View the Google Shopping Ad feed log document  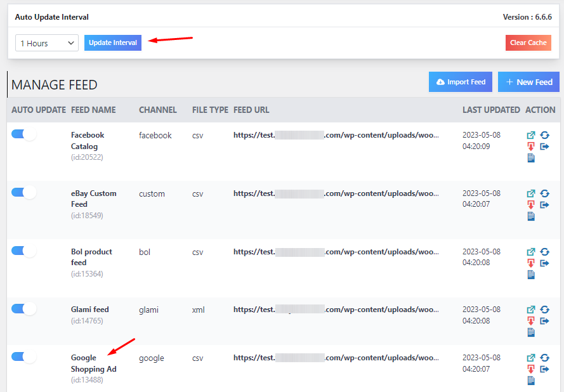[x=531, y=381]
